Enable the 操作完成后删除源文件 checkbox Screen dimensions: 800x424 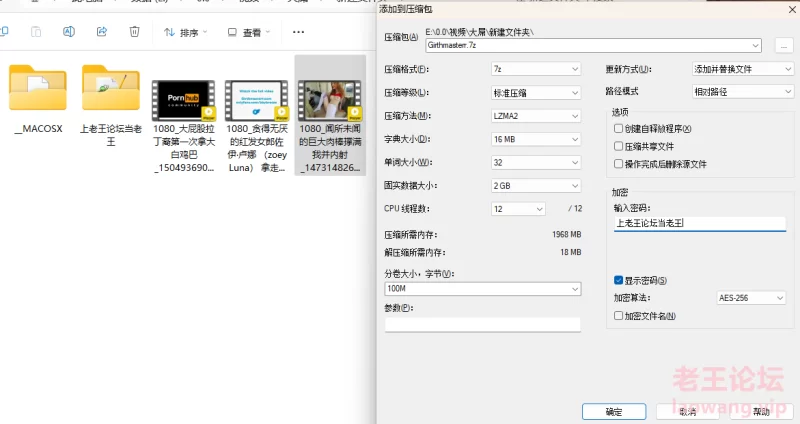[618, 164]
